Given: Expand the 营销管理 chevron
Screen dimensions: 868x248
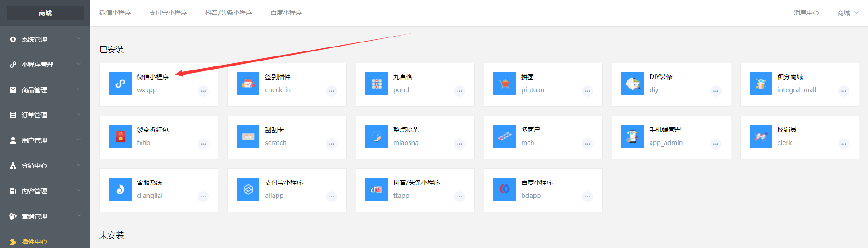Looking at the screenshot, I should (79, 216).
